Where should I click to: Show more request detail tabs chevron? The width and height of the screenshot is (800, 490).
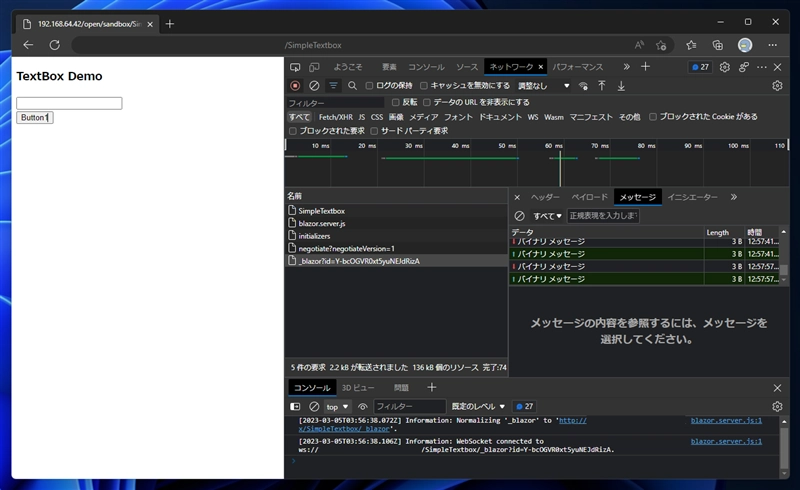point(734,197)
